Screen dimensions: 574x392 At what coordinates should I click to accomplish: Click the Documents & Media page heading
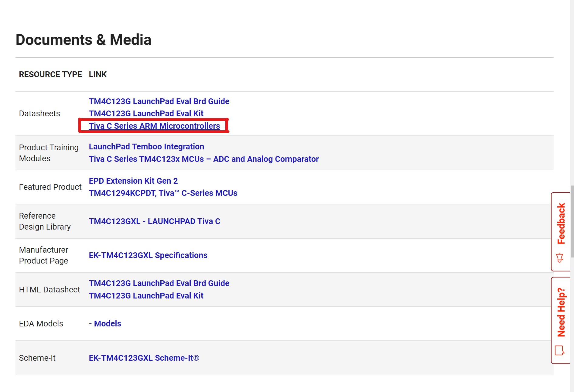tap(84, 39)
